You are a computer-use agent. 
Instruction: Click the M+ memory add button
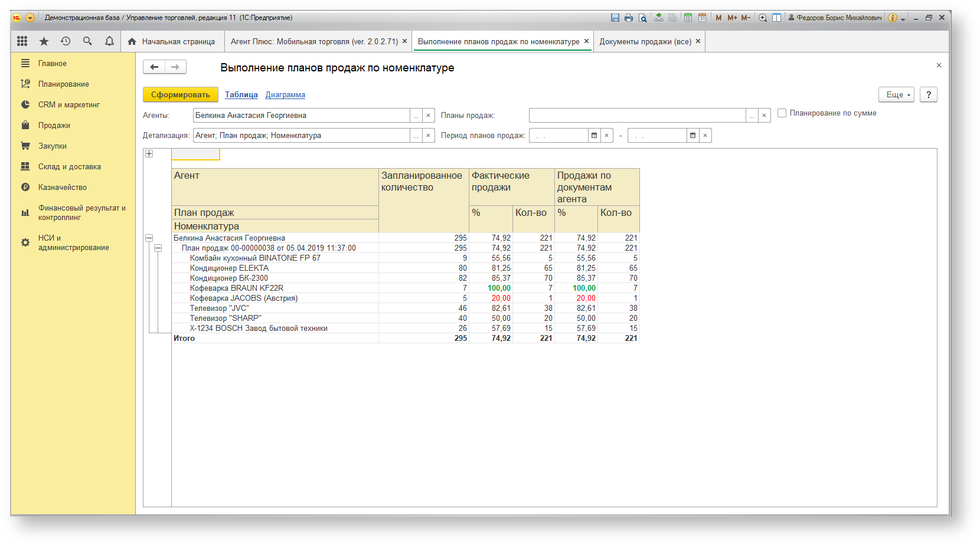pyautogui.click(x=732, y=18)
